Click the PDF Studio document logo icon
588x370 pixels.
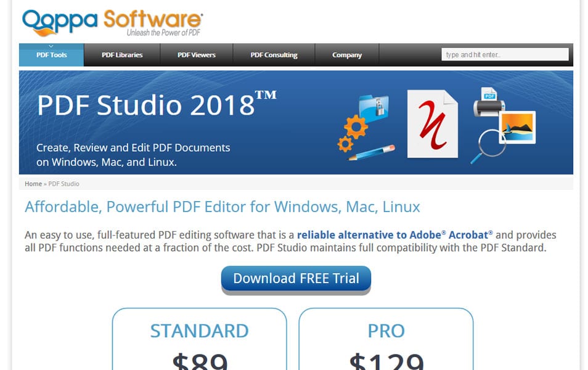click(x=433, y=124)
